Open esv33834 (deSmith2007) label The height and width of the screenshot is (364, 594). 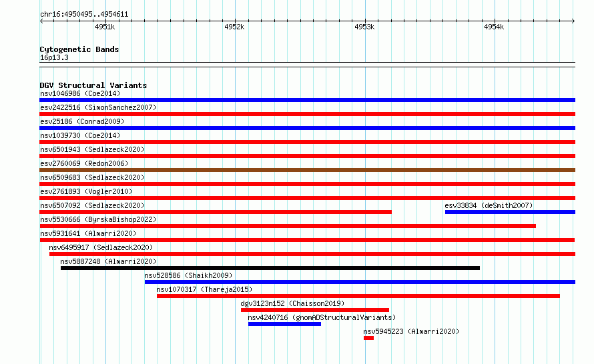(489, 205)
